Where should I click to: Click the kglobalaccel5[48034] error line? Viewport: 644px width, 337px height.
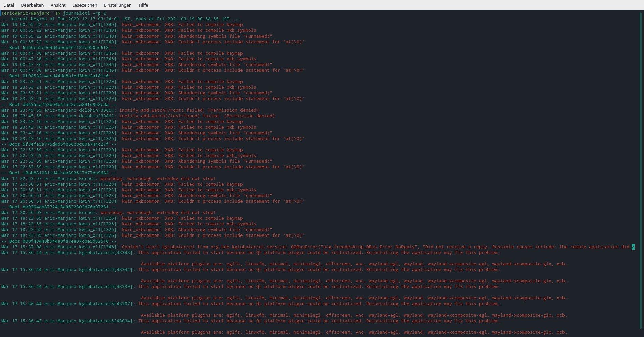point(251,321)
